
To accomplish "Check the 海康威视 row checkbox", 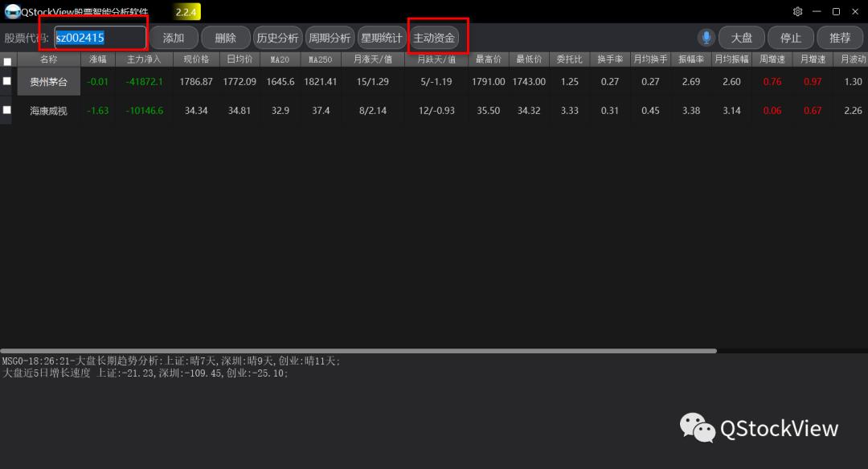I will click(6, 109).
